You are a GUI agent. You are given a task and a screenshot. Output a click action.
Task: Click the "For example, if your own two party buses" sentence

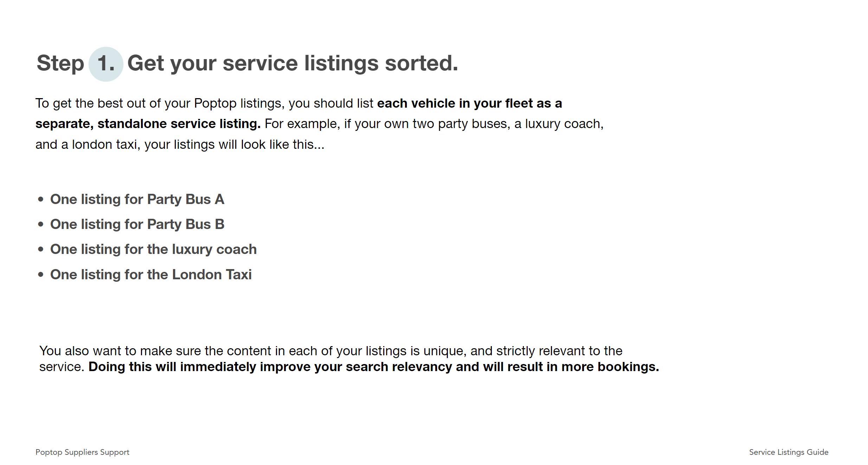pos(434,124)
